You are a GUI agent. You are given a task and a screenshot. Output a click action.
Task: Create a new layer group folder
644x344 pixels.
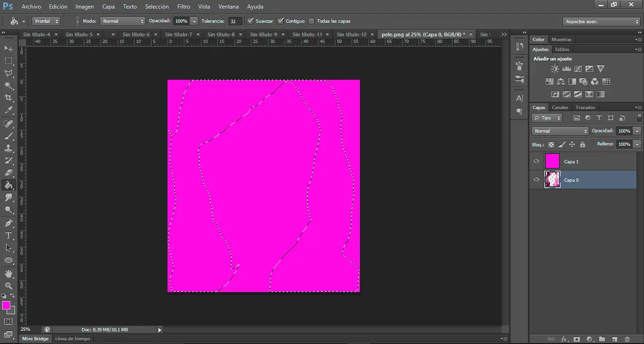(x=602, y=339)
